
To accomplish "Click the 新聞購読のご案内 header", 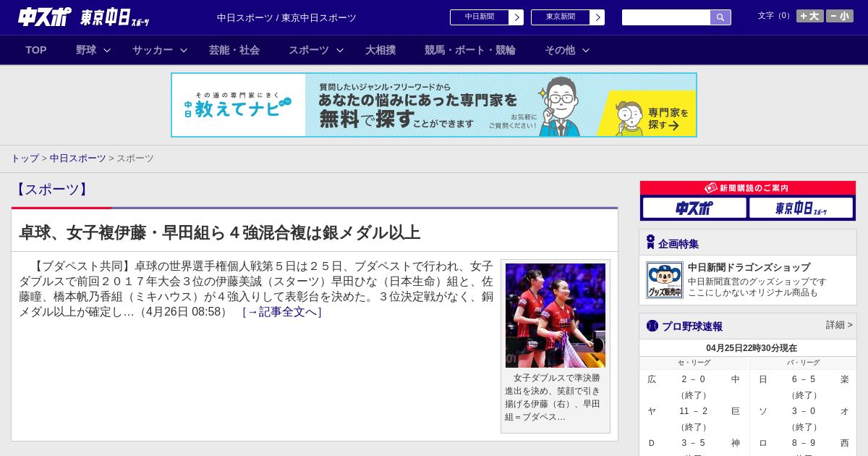I will tap(747, 187).
